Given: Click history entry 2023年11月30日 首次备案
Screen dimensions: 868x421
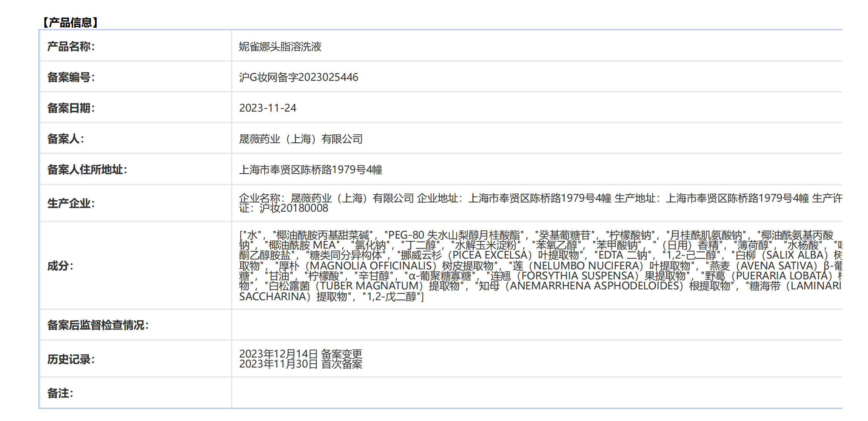Looking at the screenshot, I should click(x=300, y=364).
